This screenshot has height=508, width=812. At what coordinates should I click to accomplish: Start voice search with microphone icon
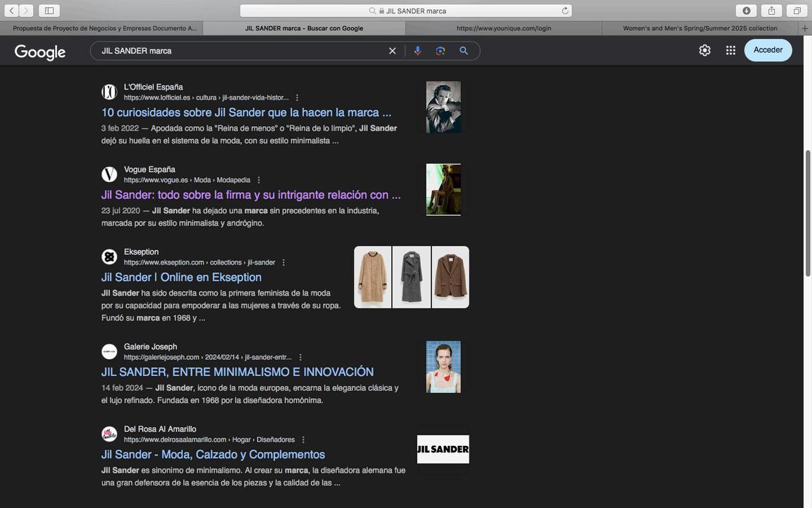point(417,51)
